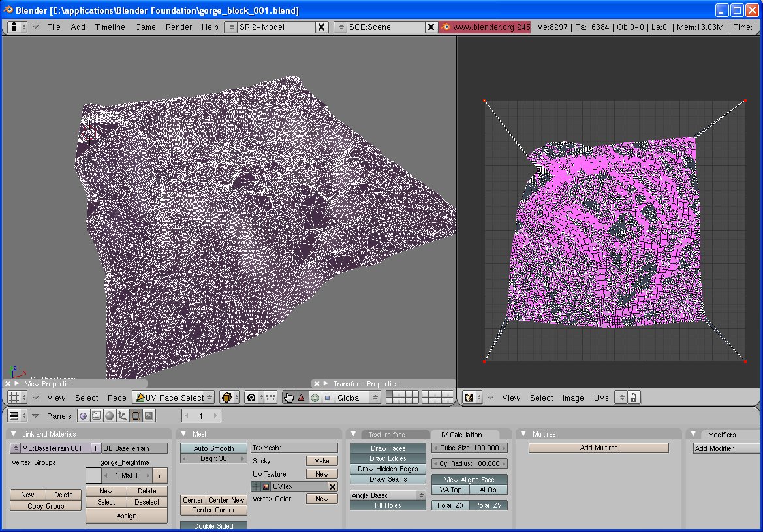Toggle the Draw Seams option
763x532 pixels.
388,479
